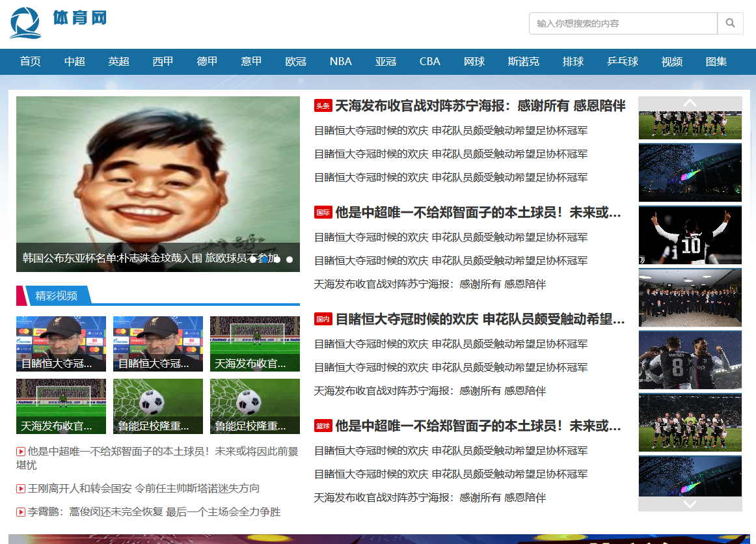The width and height of the screenshot is (756, 544).
Task: Click the 体育网 logo icon
Action: pos(26,23)
